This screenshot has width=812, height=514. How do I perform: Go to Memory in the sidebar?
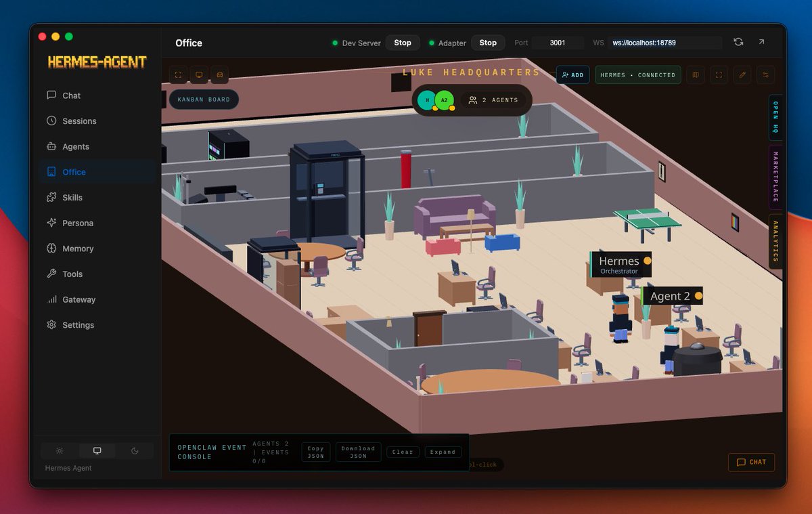click(x=78, y=249)
